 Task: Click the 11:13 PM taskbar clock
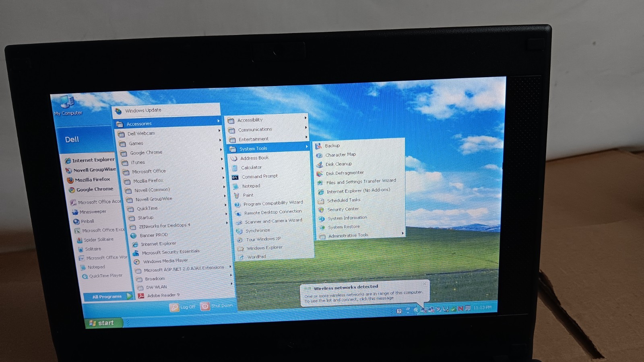tap(482, 308)
